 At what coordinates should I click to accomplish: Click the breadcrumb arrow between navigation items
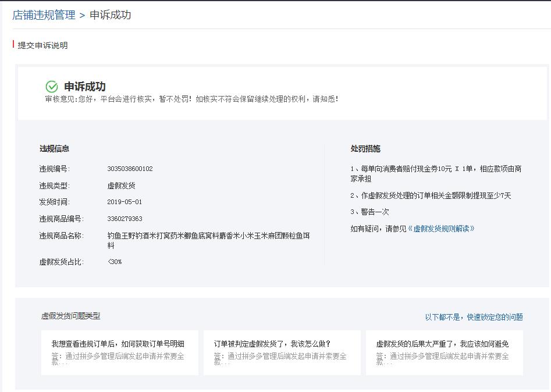[x=81, y=14]
